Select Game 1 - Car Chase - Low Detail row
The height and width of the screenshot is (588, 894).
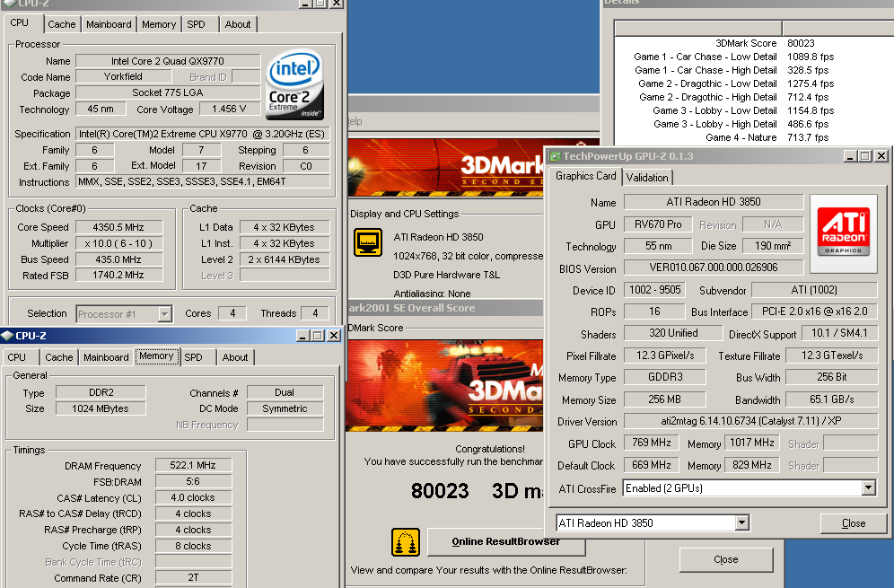coord(752,57)
